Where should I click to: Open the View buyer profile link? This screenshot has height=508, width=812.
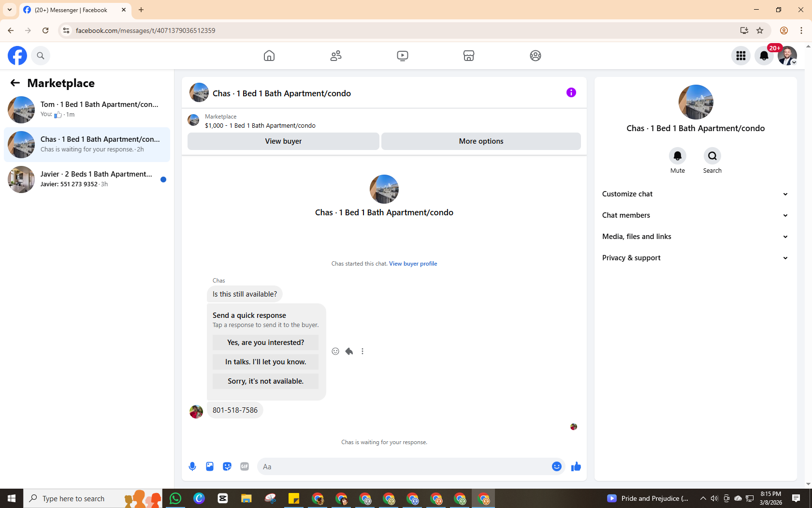tap(413, 264)
